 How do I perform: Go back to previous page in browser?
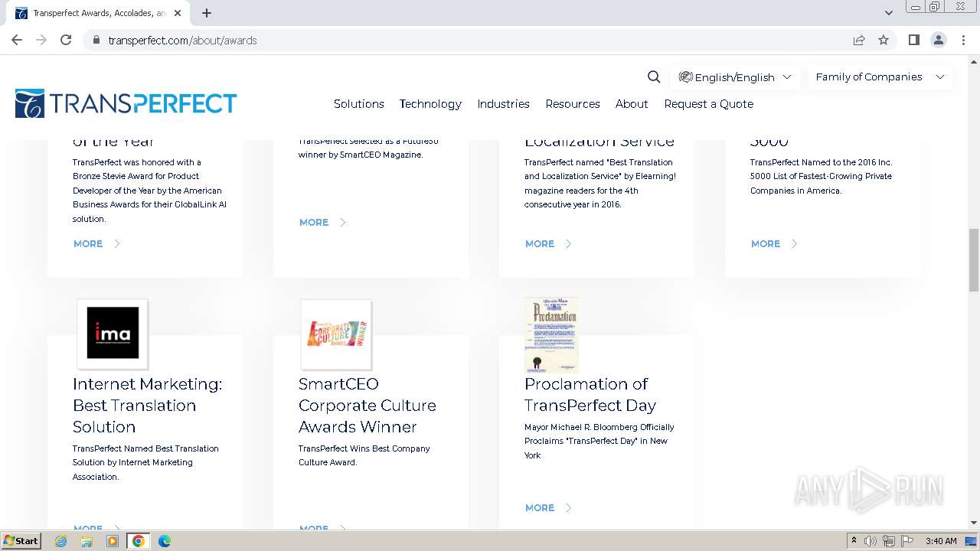(x=17, y=40)
